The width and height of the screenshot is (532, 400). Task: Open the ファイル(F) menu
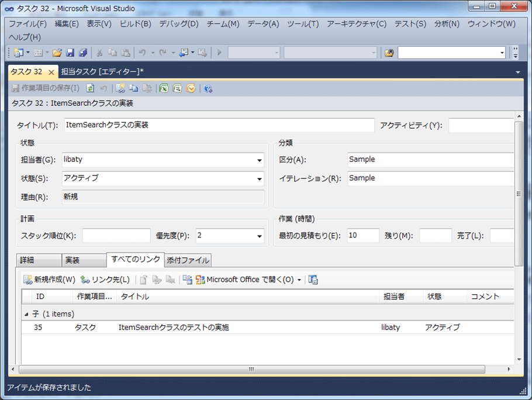click(x=27, y=24)
